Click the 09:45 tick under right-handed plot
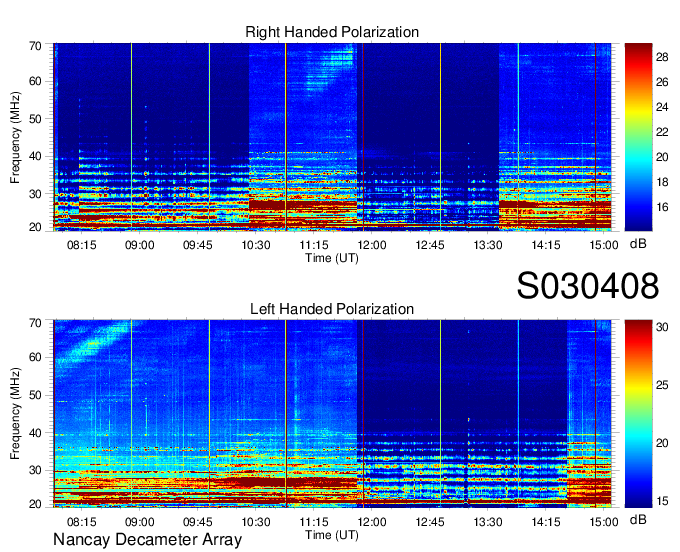Image resolution: width=680 pixels, height=552 pixels. pos(198,245)
